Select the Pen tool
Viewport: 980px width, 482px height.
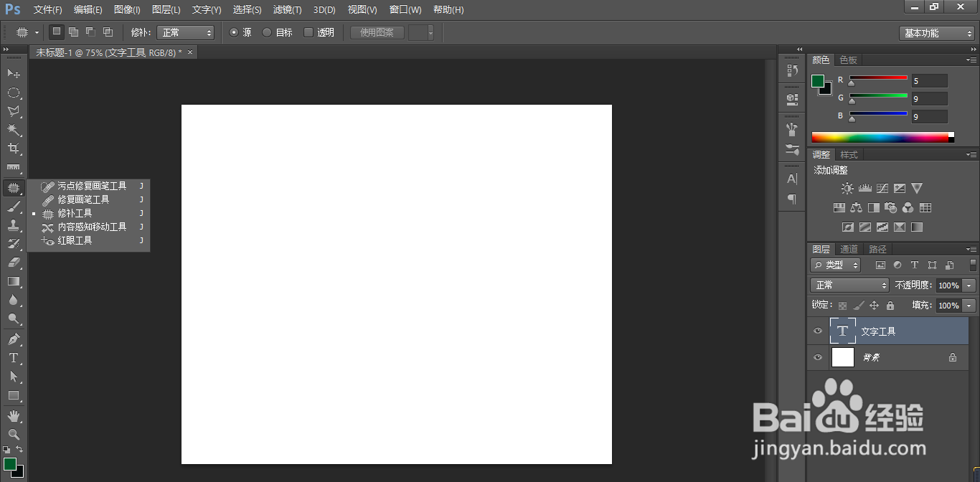coord(14,339)
